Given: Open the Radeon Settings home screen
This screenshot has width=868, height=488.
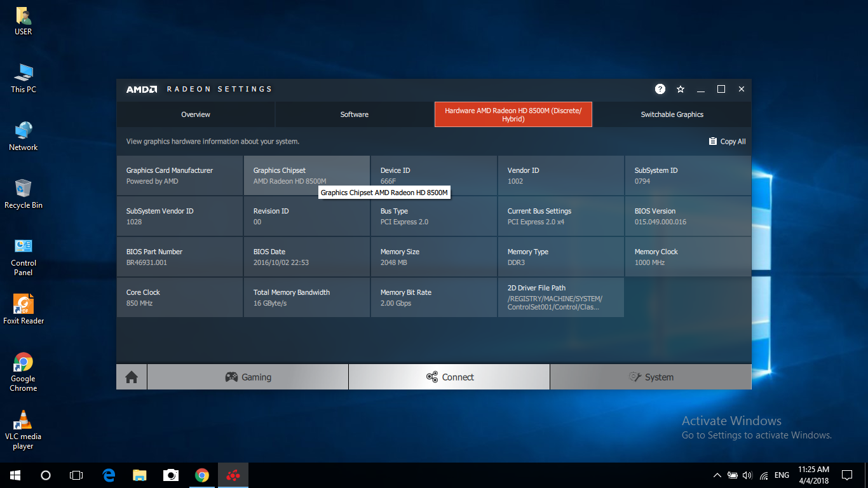Looking at the screenshot, I should (x=130, y=376).
